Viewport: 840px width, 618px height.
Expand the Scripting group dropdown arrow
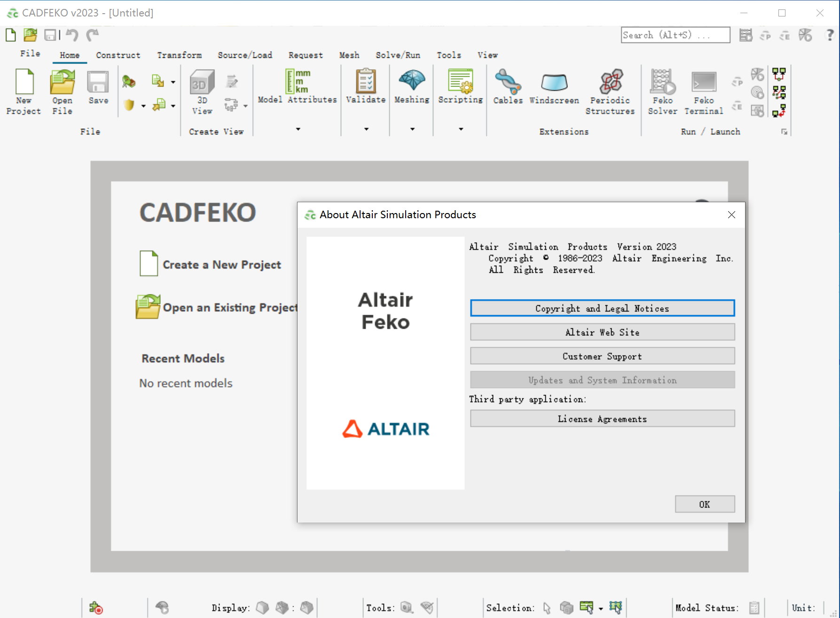461,129
